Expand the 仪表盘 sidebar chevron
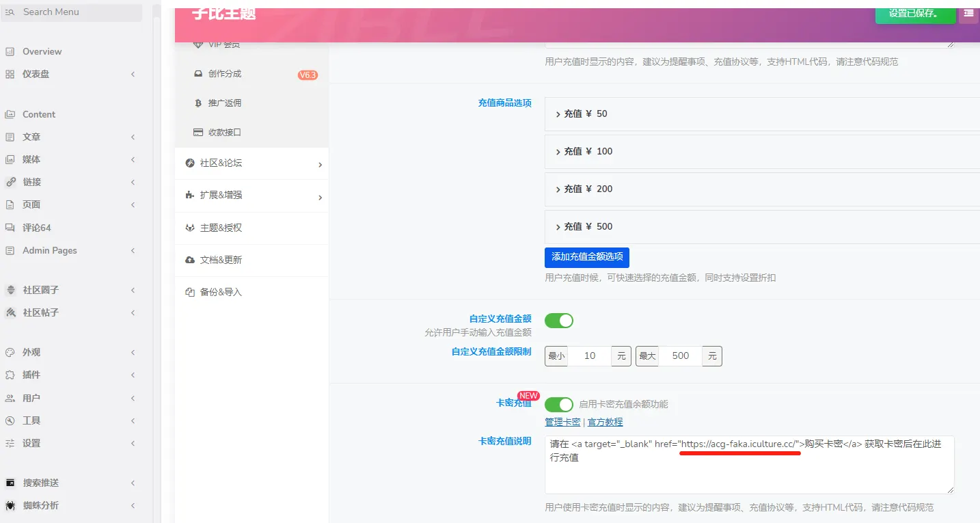 (133, 74)
